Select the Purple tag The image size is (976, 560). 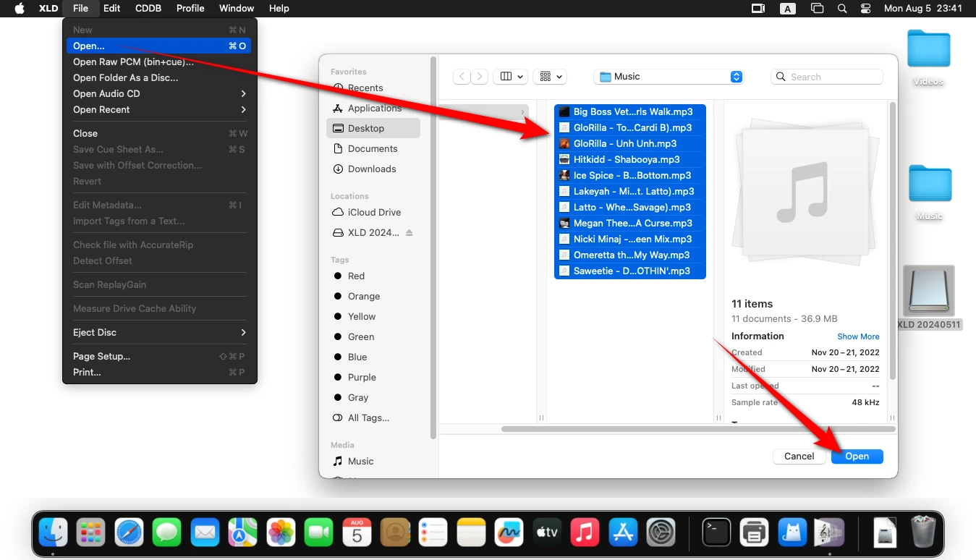(x=373, y=378)
